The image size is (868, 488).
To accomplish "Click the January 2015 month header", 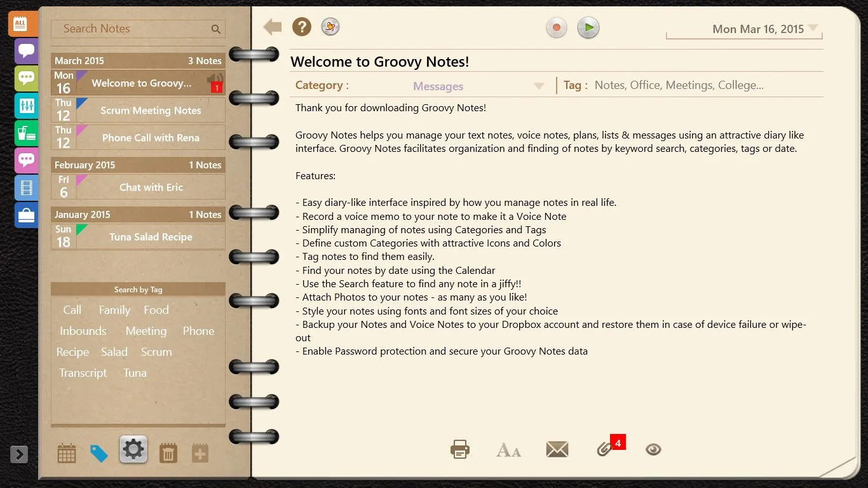I will [x=138, y=215].
